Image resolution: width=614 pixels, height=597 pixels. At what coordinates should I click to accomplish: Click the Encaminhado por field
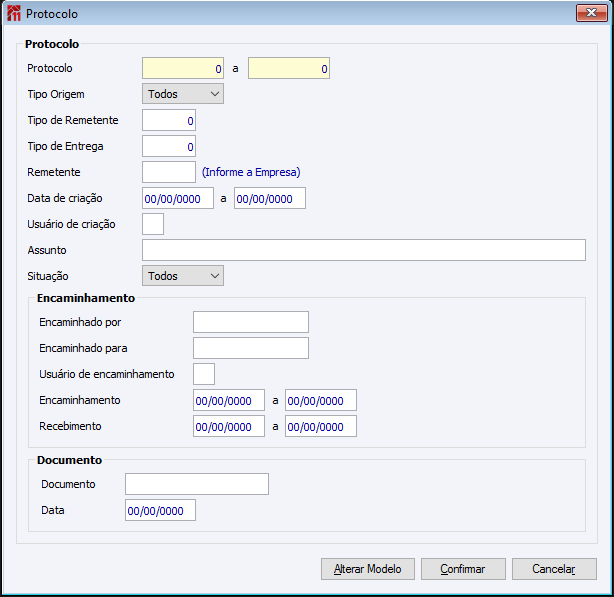251,322
